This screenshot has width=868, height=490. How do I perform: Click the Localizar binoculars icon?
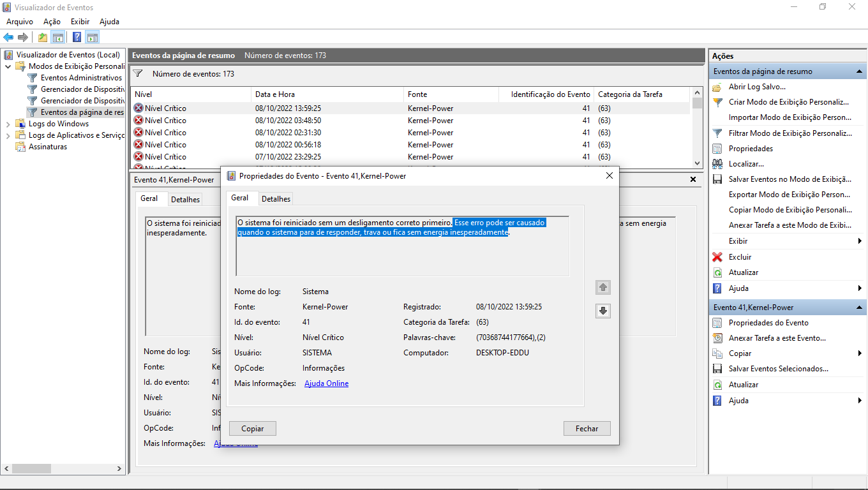[717, 164]
